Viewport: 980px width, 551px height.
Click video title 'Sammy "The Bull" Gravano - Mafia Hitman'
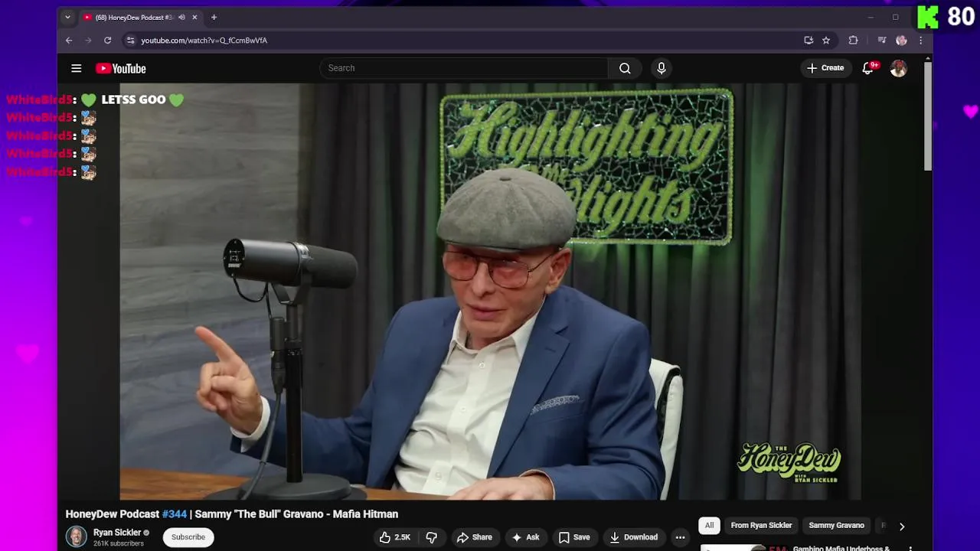click(x=296, y=514)
